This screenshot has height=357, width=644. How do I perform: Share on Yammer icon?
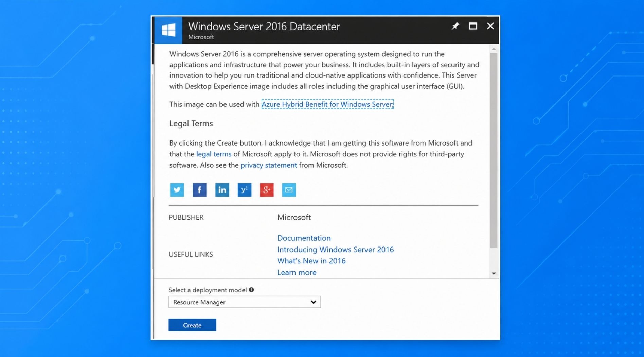click(x=245, y=190)
